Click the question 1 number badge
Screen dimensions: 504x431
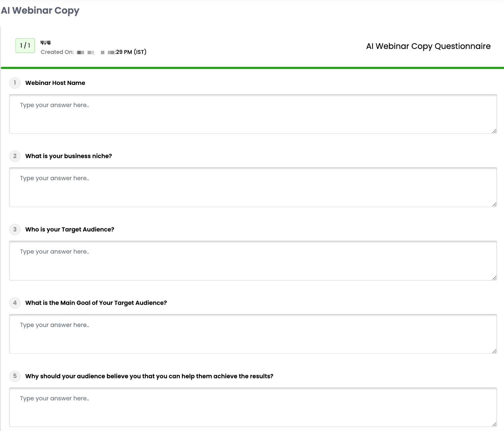pos(15,83)
